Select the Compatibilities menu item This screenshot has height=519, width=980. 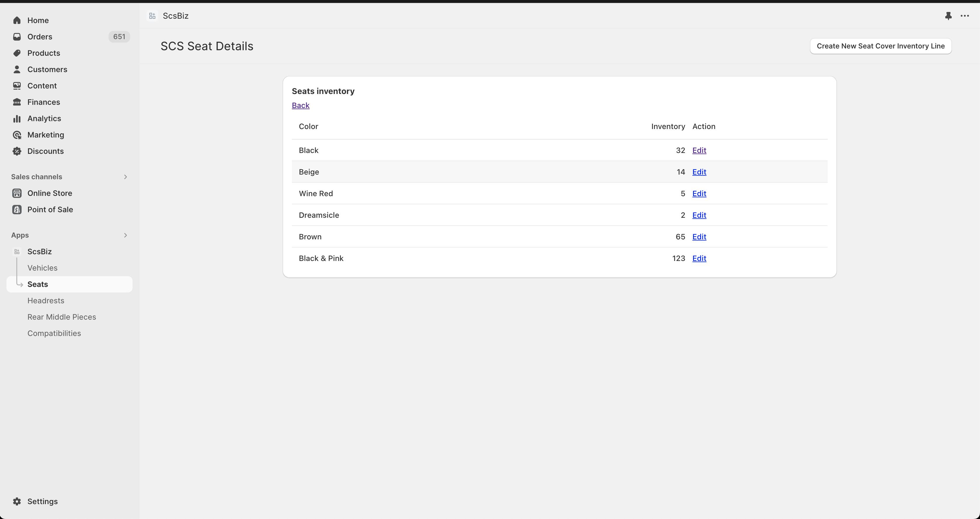click(54, 333)
